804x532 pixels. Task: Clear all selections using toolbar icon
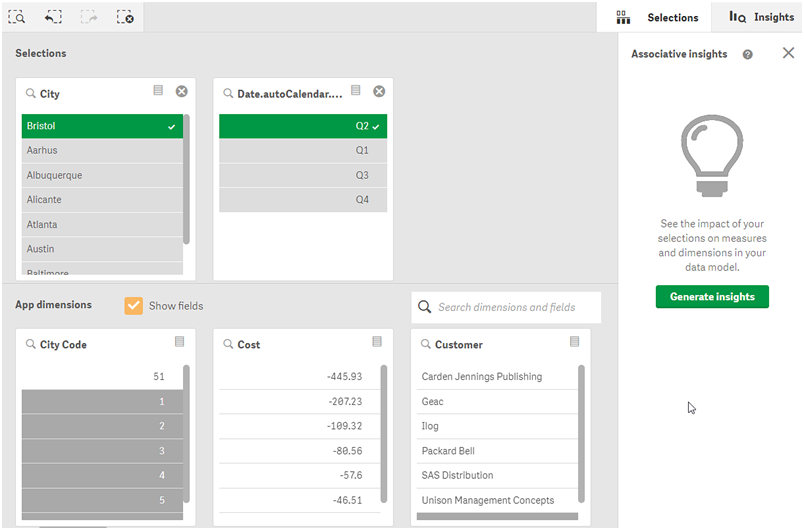(x=125, y=17)
